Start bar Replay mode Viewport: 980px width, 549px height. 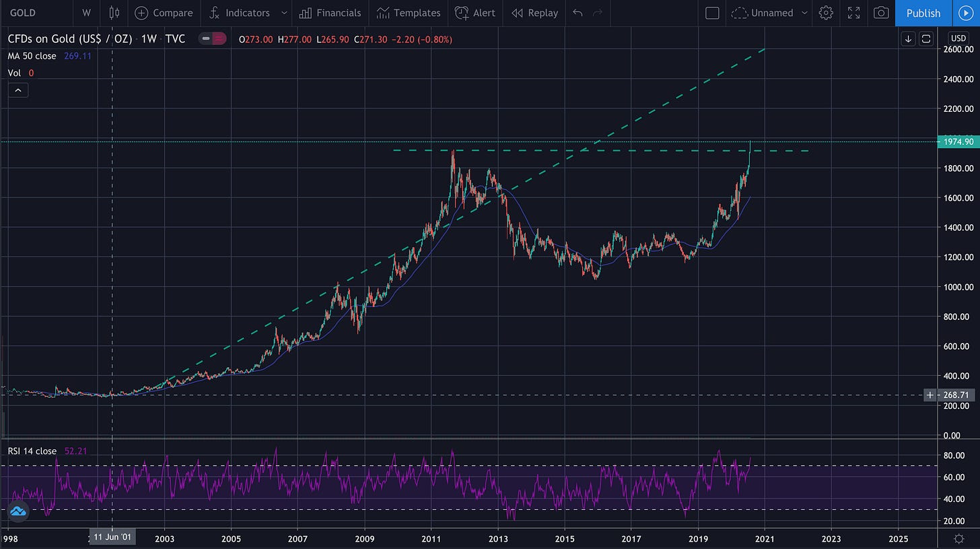click(x=535, y=13)
